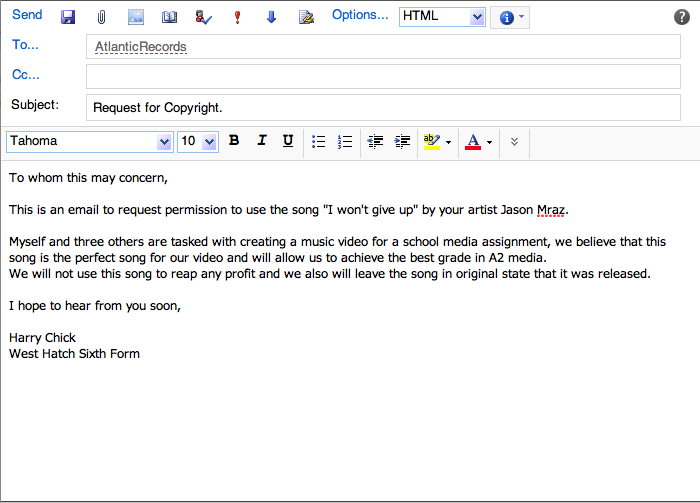Screen dimensions: 700x503
Task: Click the signature name Harry Chick
Action: [x=42, y=338]
